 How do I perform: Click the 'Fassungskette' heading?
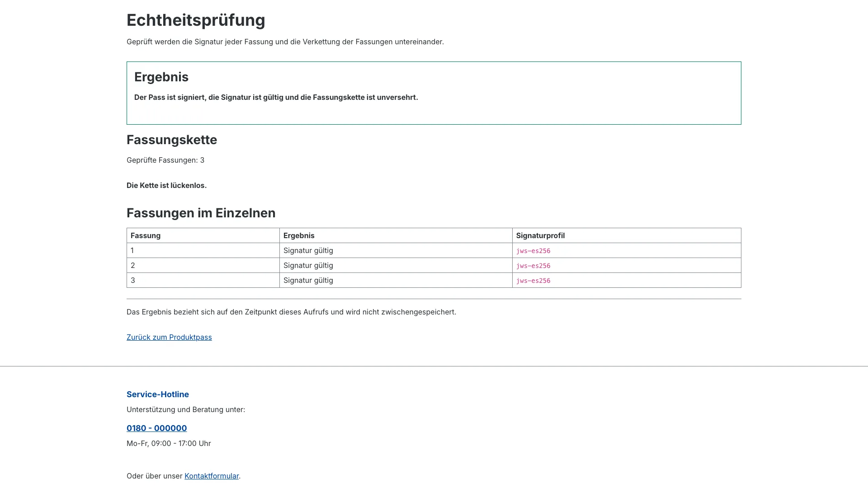point(172,140)
